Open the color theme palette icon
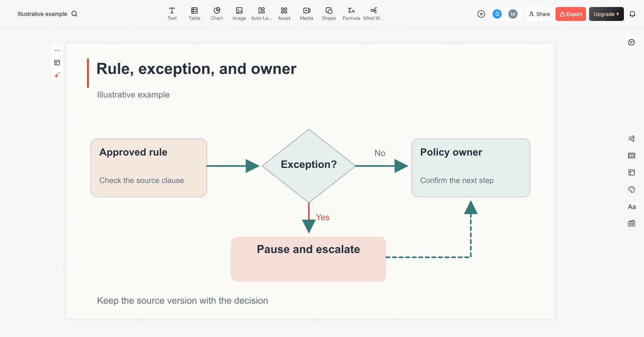This screenshot has width=644, height=337. [x=631, y=190]
